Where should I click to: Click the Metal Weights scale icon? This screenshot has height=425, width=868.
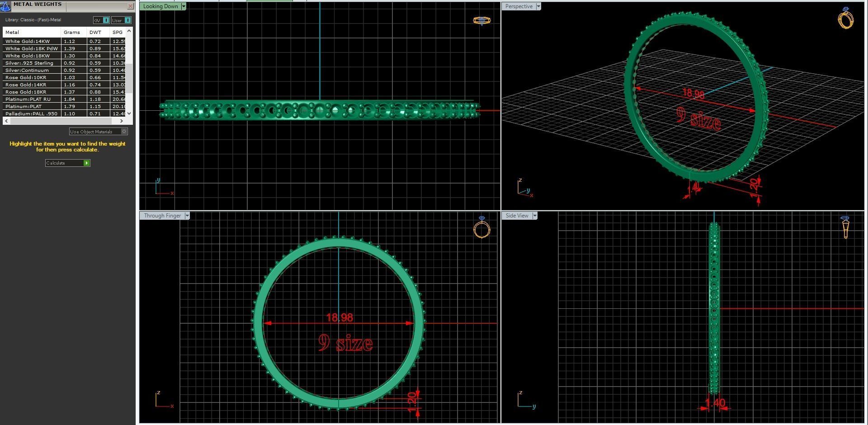click(x=5, y=6)
